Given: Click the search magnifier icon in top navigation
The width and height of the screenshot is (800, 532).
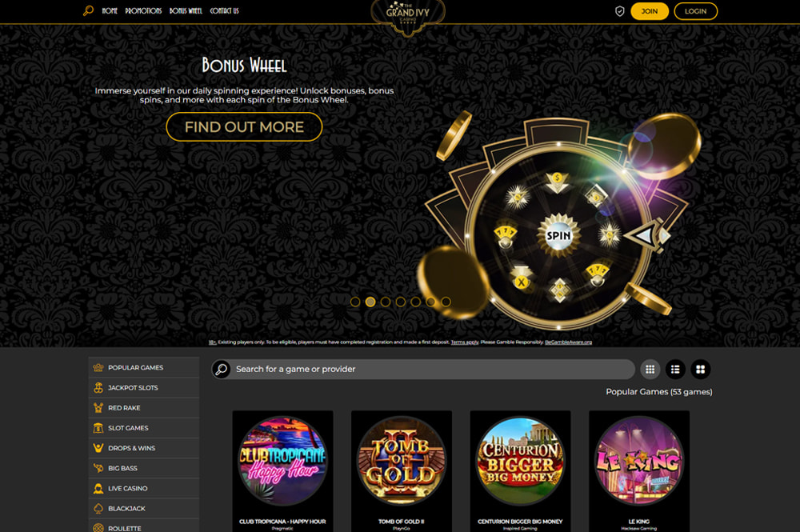Looking at the screenshot, I should click(x=88, y=10).
